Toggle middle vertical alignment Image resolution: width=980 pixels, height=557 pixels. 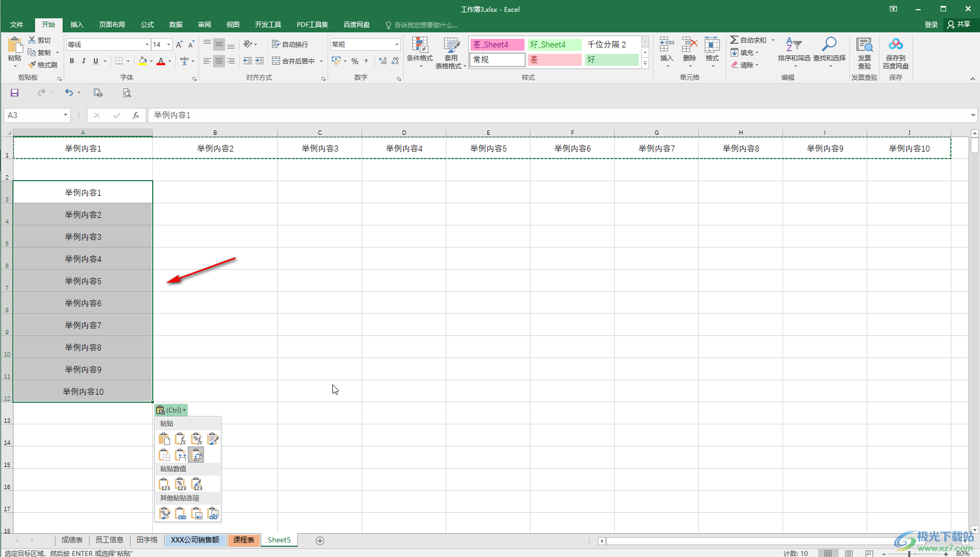(219, 44)
